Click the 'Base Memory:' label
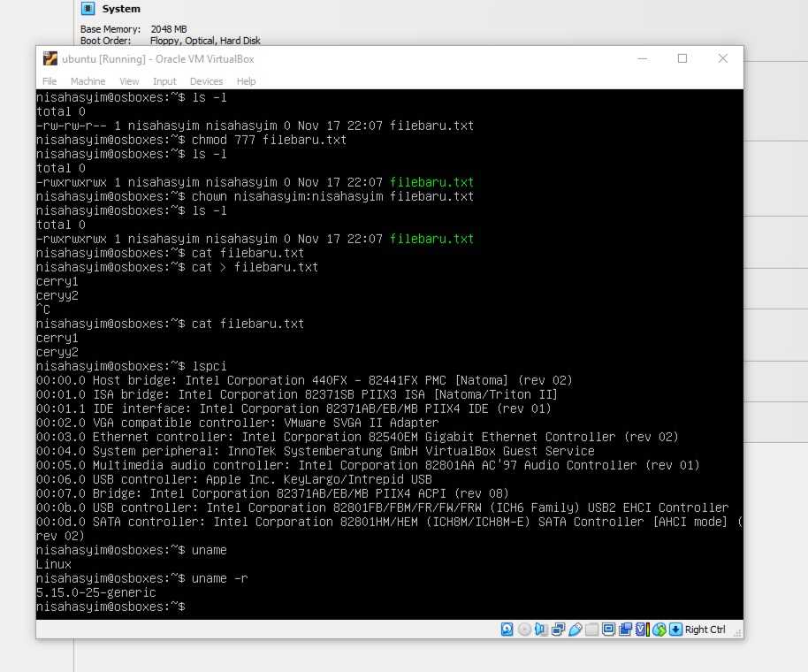 111,29
